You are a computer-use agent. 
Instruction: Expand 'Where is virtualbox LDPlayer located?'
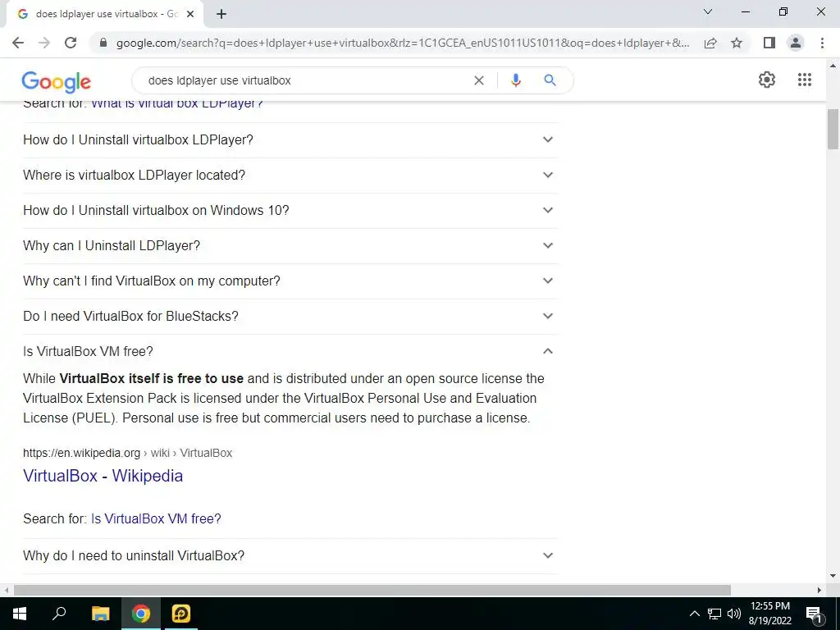pyautogui.click(x=290, y=176)
